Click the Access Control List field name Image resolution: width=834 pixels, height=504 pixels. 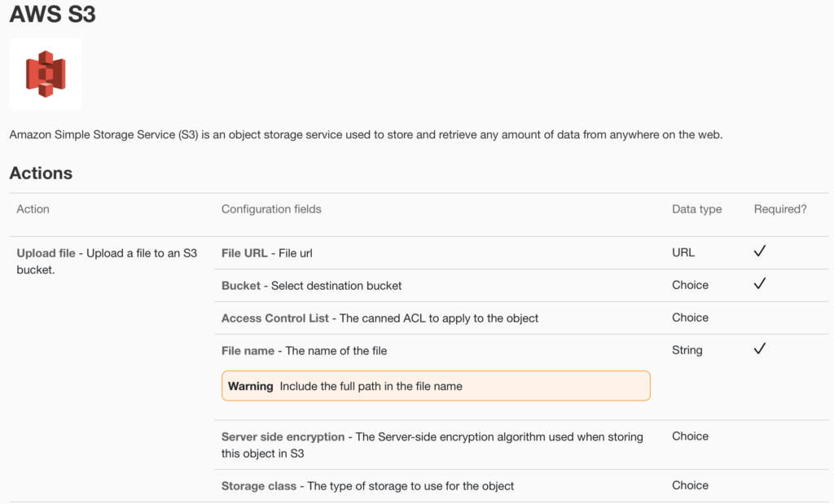click(275, 318)
